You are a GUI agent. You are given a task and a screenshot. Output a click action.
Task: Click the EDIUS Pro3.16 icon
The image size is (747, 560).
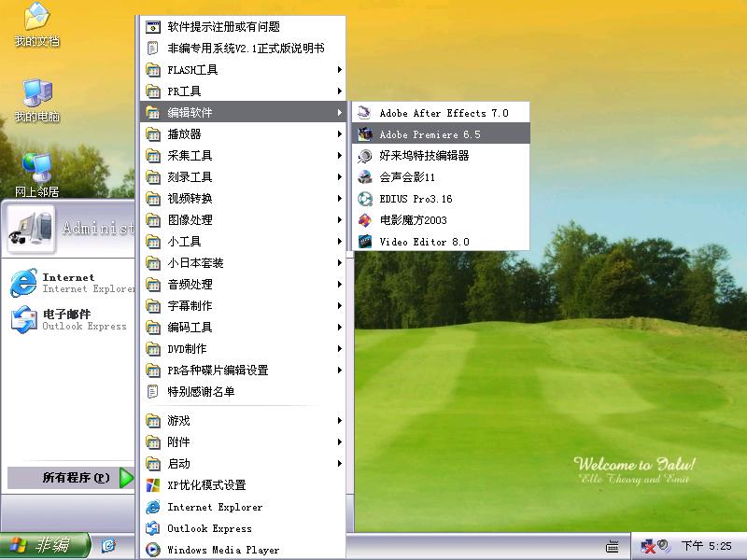365,199
